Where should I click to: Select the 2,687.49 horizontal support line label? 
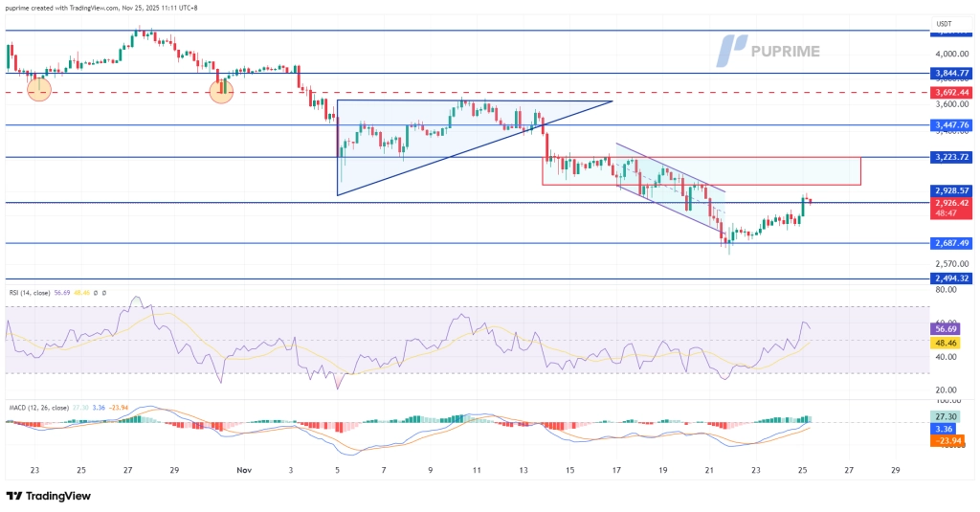(x=951, y=243)
